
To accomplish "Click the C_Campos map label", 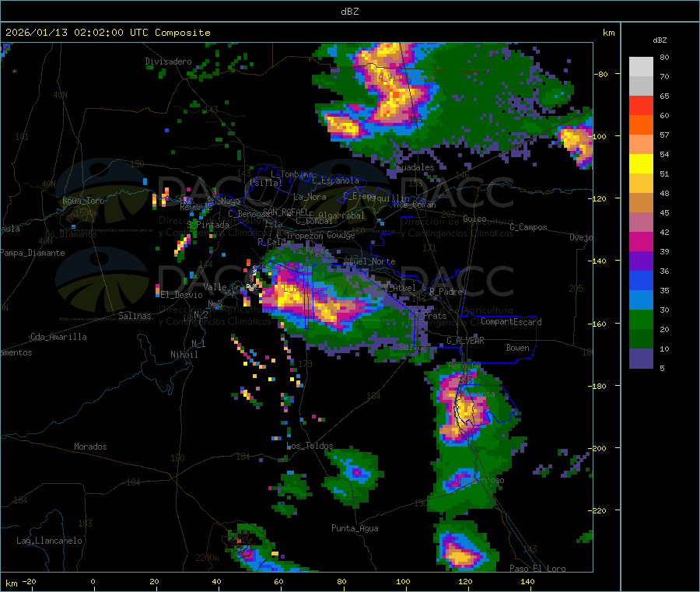I will (528, 227).
